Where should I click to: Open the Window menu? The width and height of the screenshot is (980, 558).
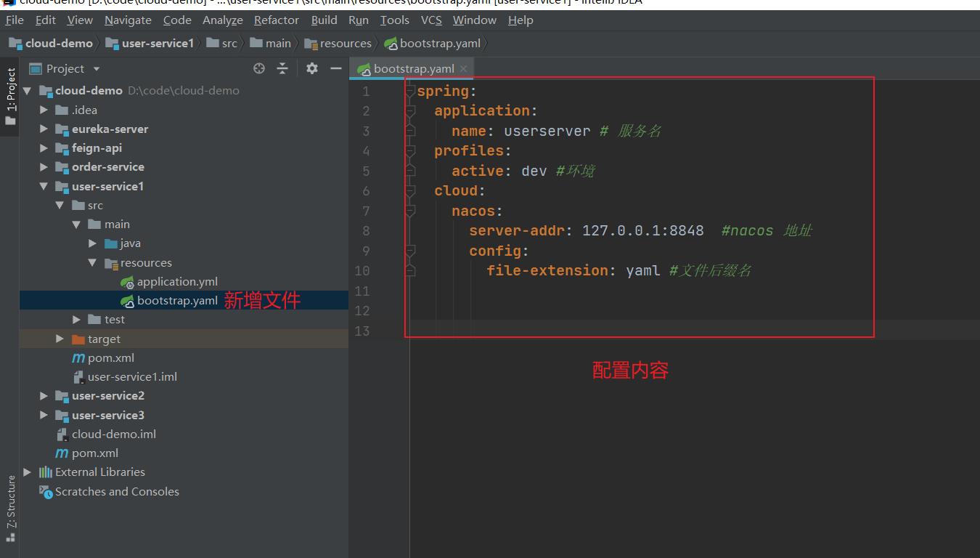click(x=475, y=20)
